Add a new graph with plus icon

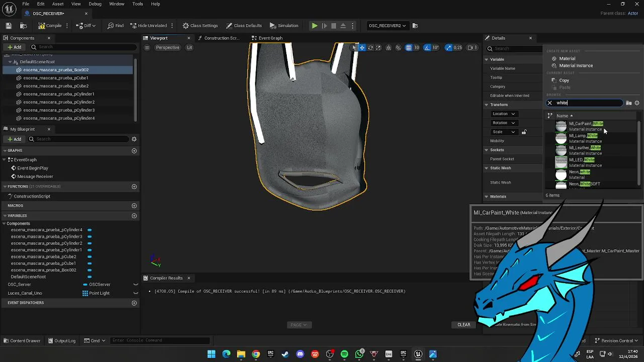134,150
